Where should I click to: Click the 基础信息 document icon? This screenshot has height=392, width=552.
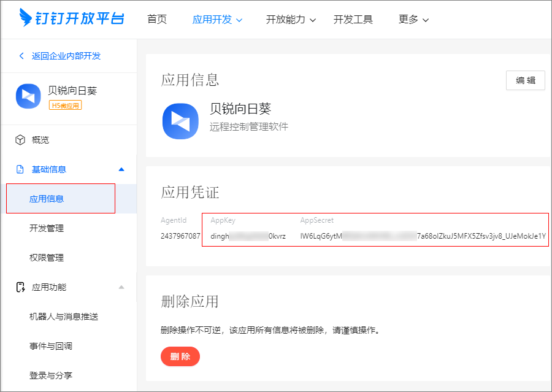tap(20, 169)
